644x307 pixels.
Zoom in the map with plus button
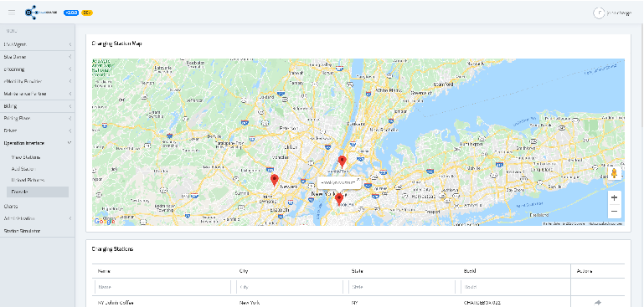click(614, 197)
